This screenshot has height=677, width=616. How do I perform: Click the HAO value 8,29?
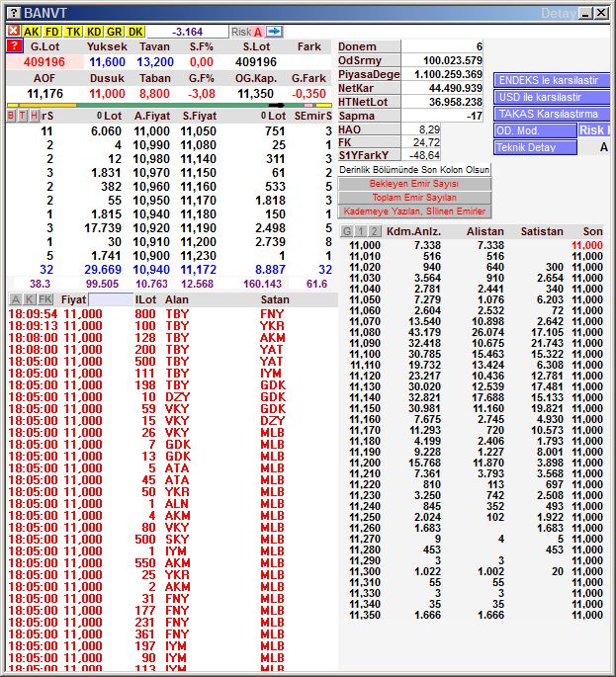[429, 129]
